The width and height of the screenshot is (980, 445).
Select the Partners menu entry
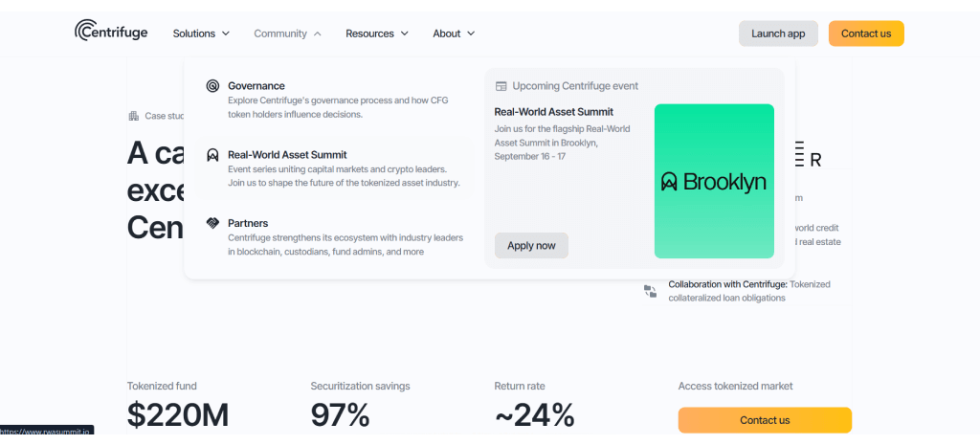click(x=248, y=223)
